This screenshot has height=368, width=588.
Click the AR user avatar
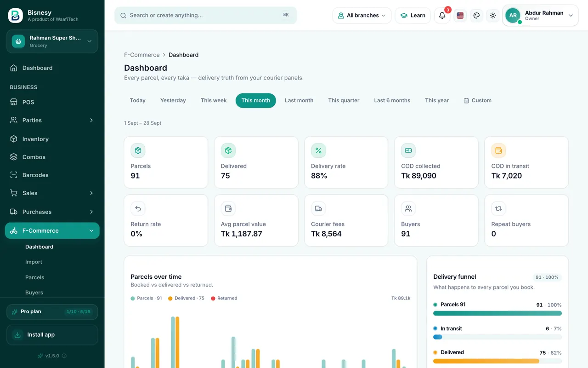pos(513,15)
